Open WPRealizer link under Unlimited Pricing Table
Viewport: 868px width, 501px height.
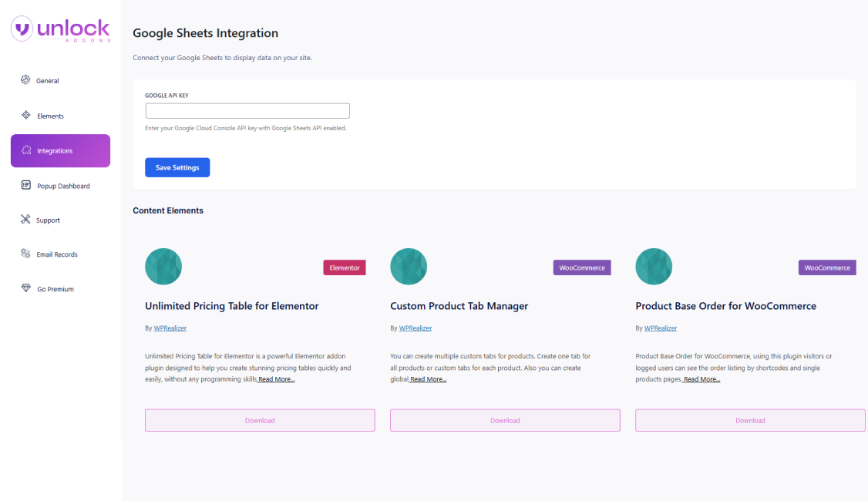tap(170, 328)
